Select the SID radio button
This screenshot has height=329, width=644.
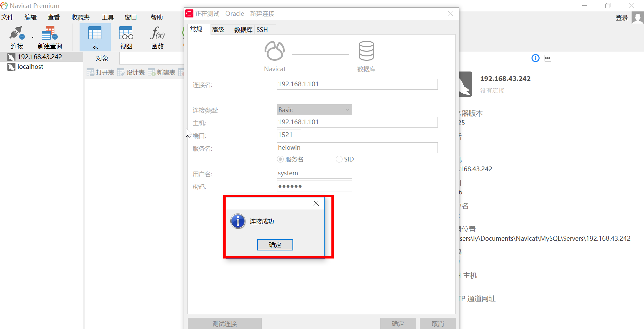coord(339,159)
